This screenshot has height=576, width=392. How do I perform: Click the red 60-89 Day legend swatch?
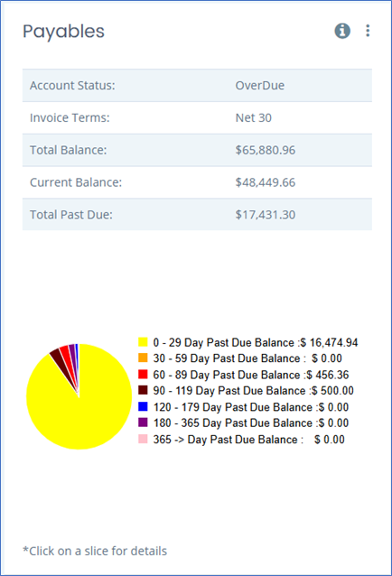pos(143,375)
